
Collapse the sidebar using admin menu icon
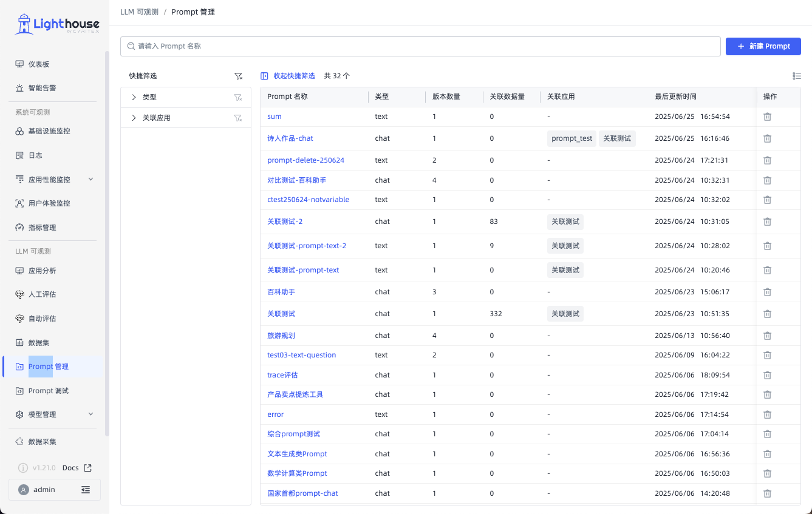pyautogui.click(x=86, y=490)
